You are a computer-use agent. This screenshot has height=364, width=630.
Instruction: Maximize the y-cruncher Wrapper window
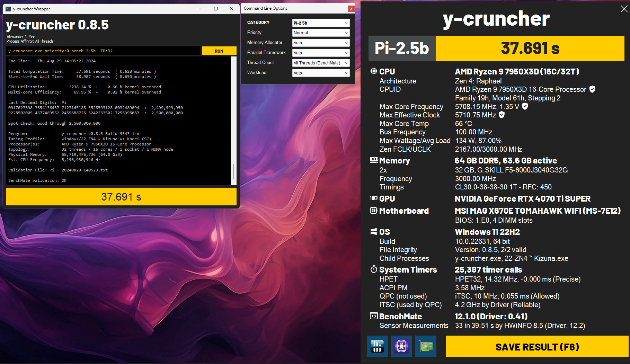click(x=216, y=9)
